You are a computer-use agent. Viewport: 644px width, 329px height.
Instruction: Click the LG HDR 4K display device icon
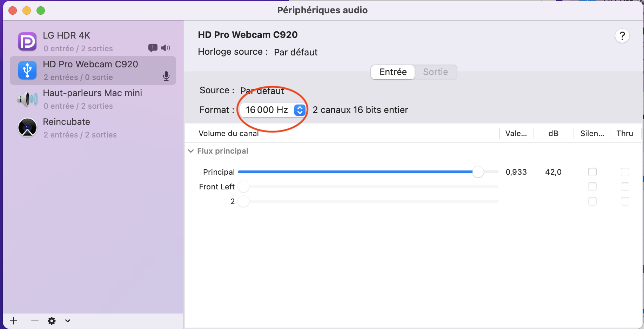tap(27, 42)
